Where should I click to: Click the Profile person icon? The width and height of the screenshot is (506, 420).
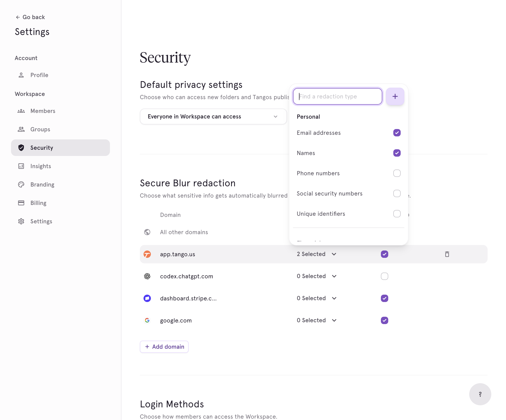pos(21,75)
